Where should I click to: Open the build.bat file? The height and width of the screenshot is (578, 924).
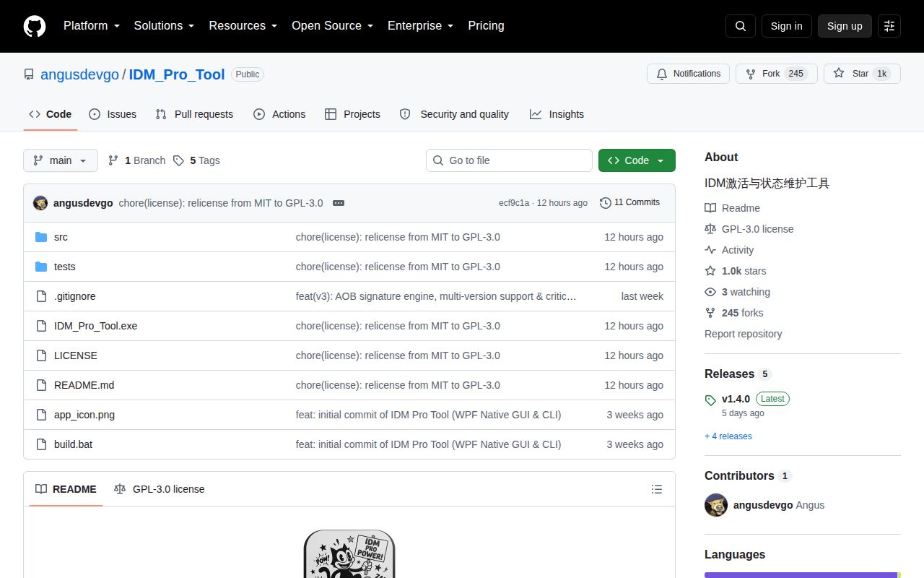(73, 444)
